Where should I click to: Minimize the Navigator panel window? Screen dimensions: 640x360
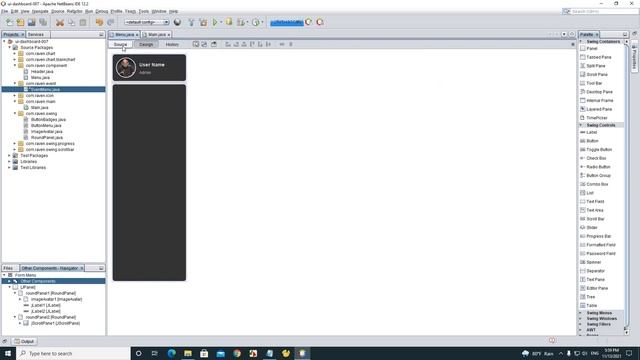[101, 268]
